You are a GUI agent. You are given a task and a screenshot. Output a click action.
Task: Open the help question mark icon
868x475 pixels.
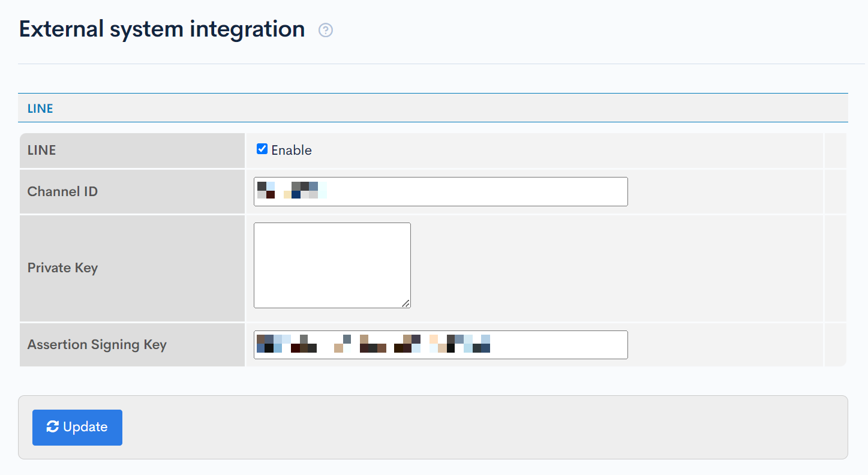point(326,30)
